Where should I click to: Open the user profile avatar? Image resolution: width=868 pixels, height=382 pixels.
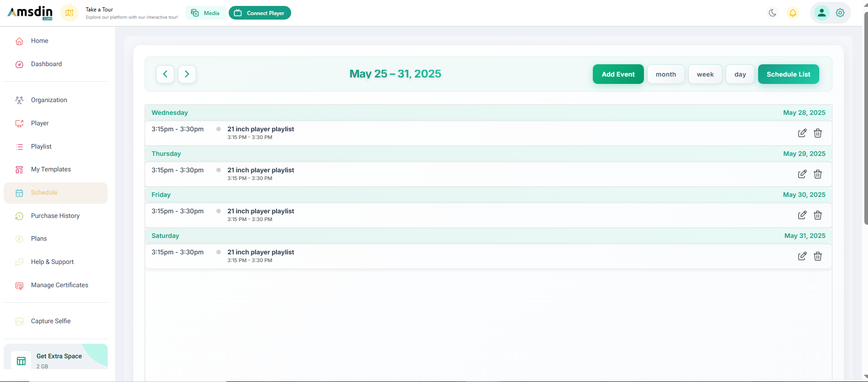pyautogui.click(x=821, y=13)
